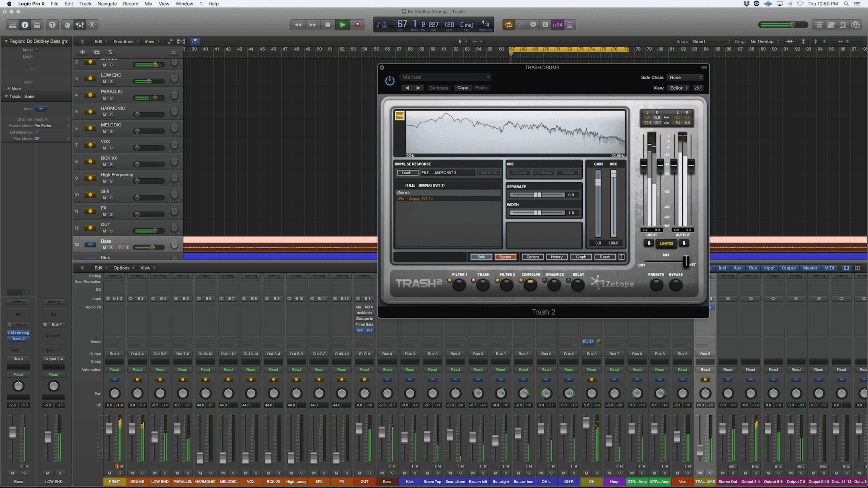
Task: Mute the LOW END track
Action: pyautogui.click(x=104, y=82)
